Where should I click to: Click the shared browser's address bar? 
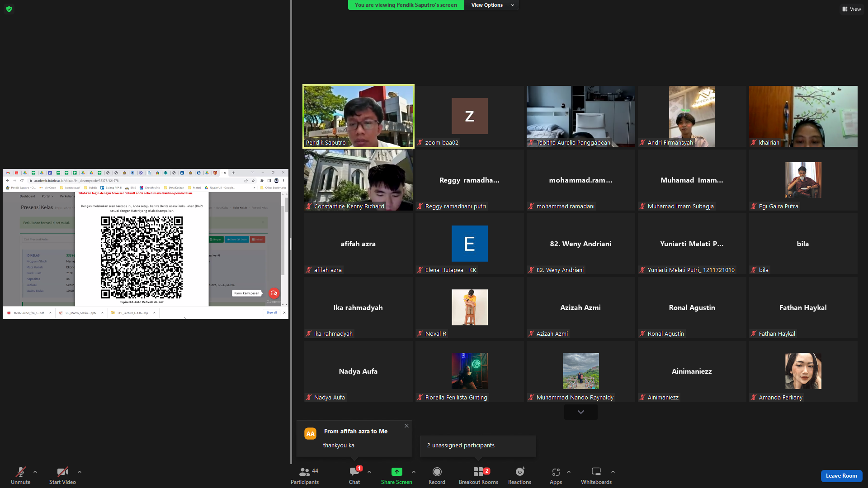click(x=136, y=181)
